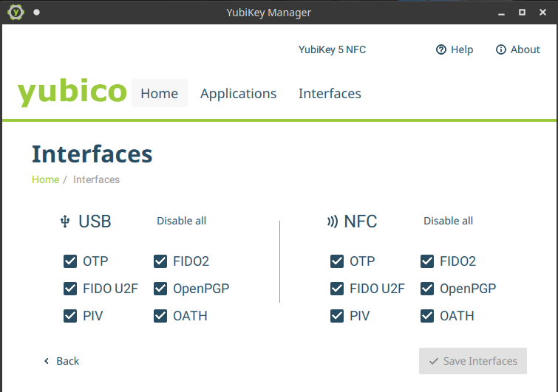
Task: Maximize the YubiKey Manager window
Action: (522, 13)
